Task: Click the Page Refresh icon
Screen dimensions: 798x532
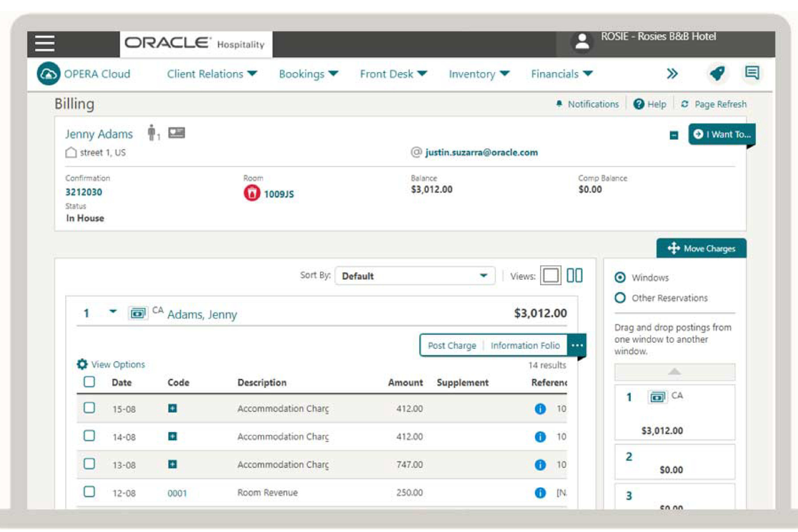Action: click(685, 104)
